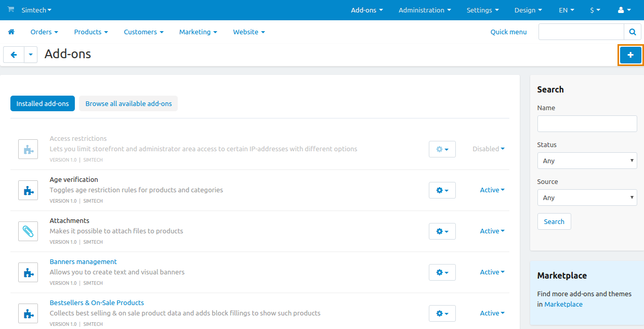
Task: Open the Design menu
Action: 528,10
